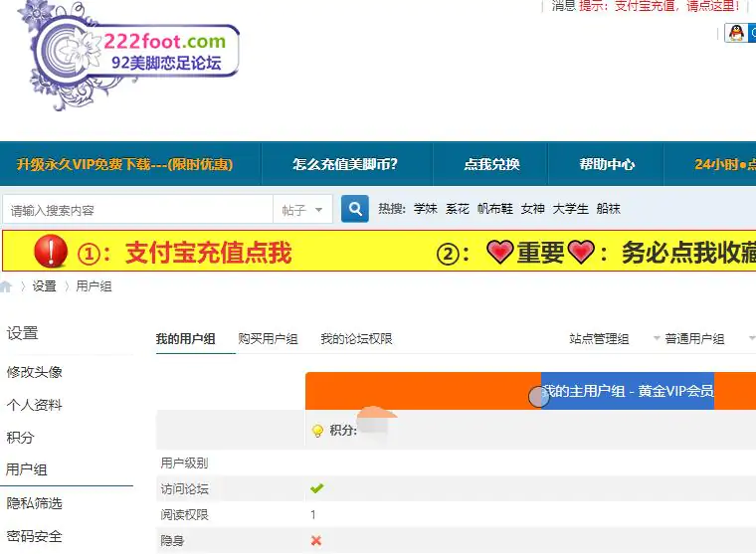Click hot search term 帆布鞋
The height and width of the screenshot is (554, 756).
(495, 209)
